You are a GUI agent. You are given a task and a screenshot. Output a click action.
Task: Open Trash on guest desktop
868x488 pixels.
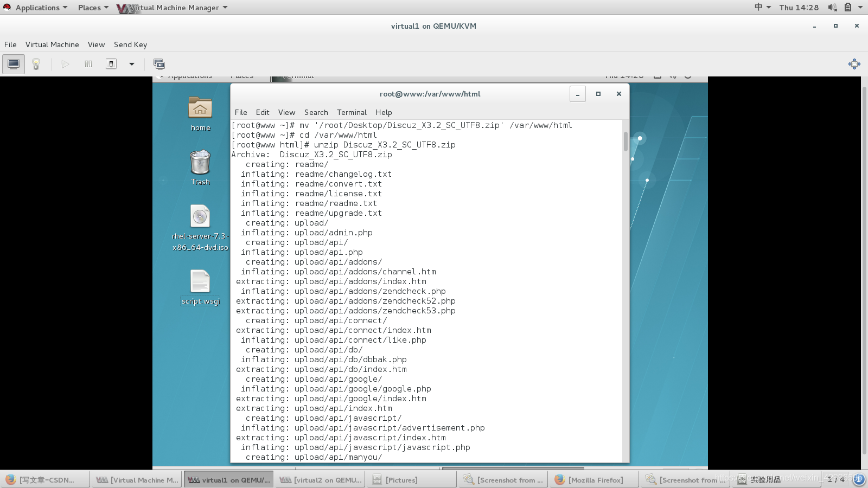200,168
